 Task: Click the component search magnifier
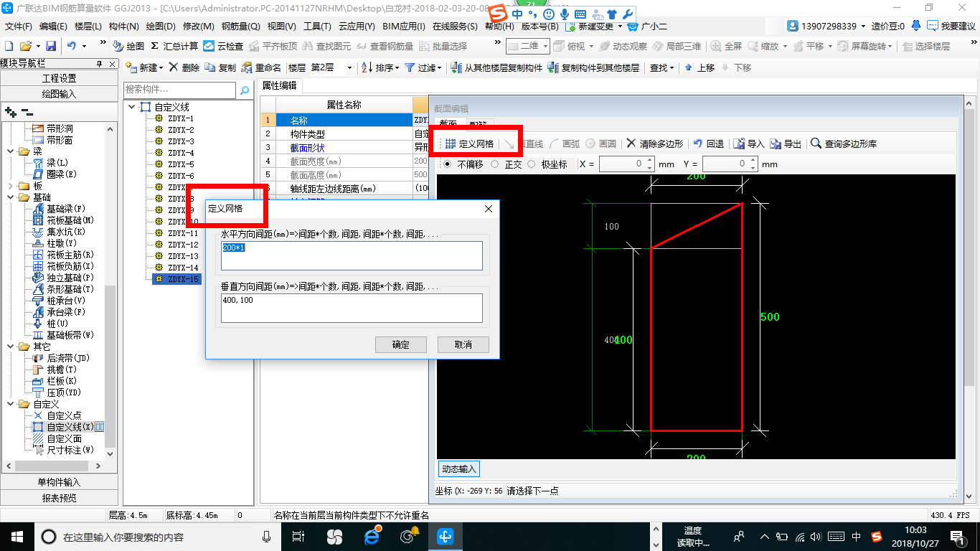245,90
